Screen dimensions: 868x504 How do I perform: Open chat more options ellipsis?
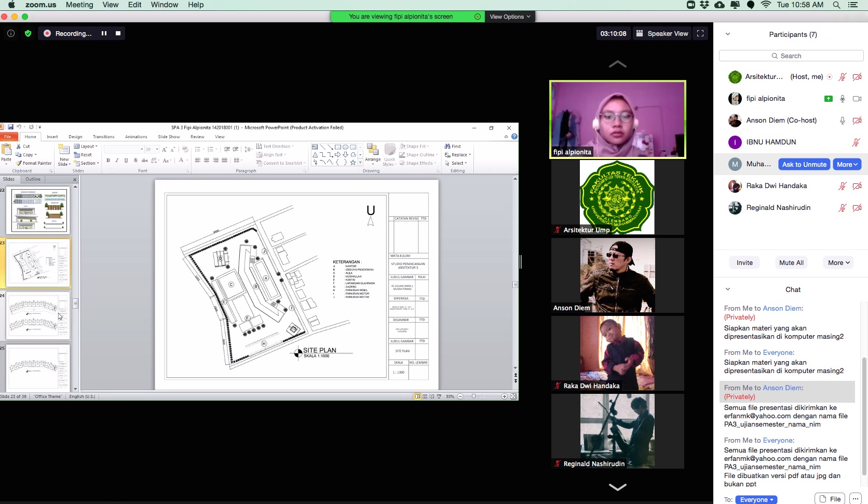coord(856,499)
